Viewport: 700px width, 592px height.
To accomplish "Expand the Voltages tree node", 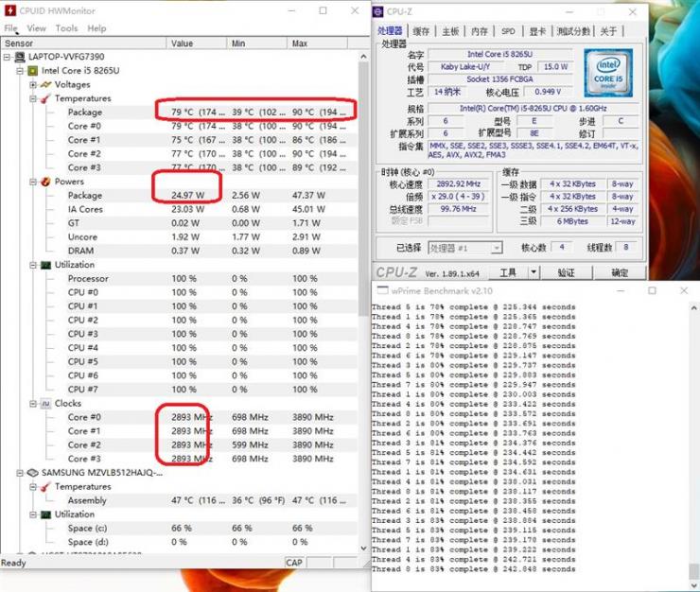I will [32, 84].
